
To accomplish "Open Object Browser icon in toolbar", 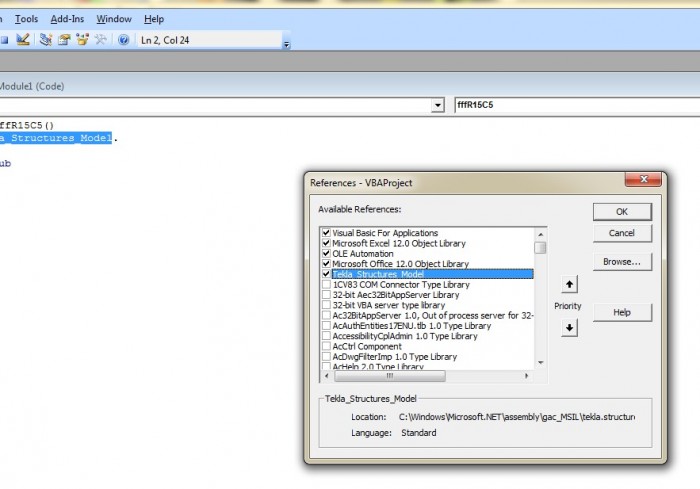I will [83, 40].
